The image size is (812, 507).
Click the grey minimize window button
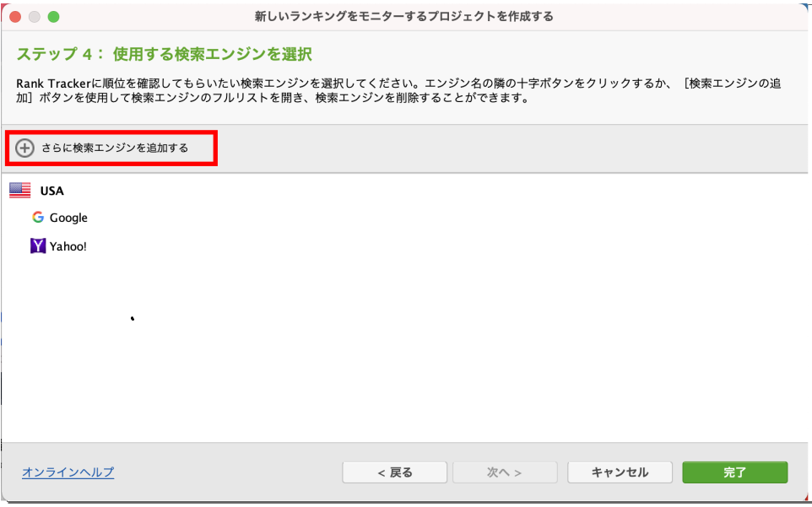(34, 17)
